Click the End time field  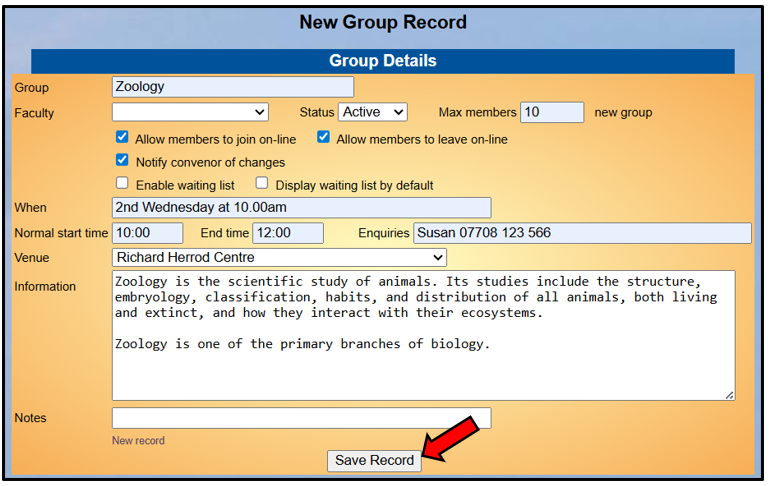tap(288, 233)
